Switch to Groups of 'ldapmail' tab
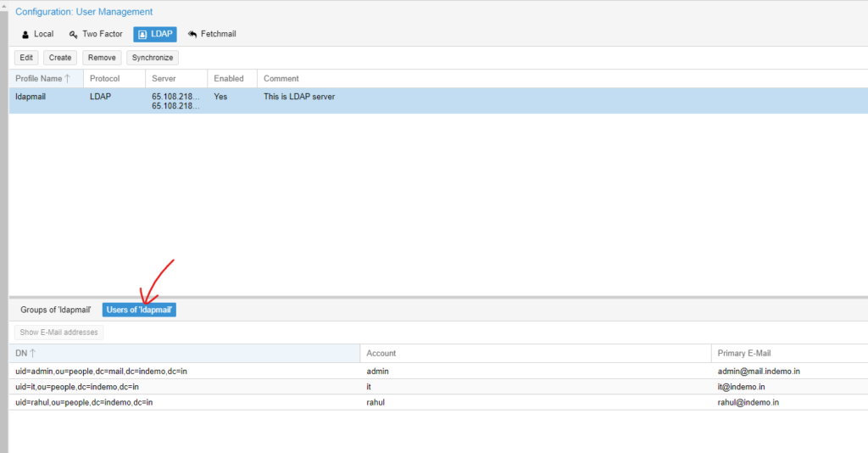Image resolution: width=868 pixels, height=453 pixels. tap(55, 310)
